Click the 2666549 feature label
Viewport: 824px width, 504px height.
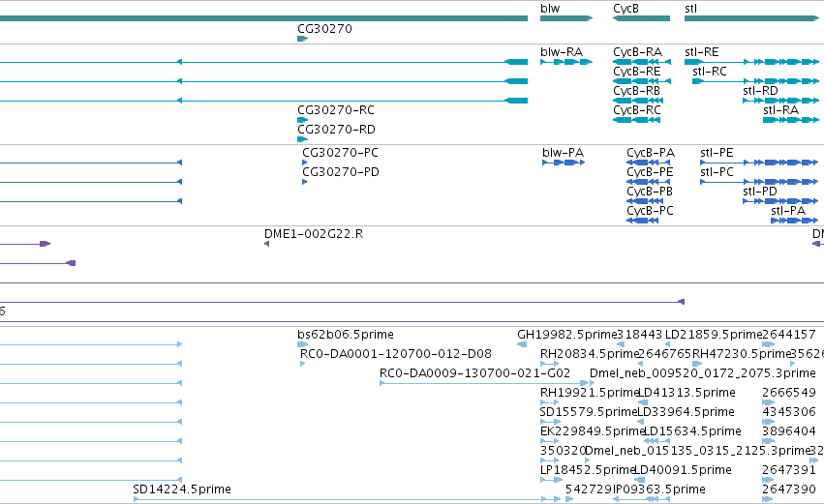coord(789,393)
